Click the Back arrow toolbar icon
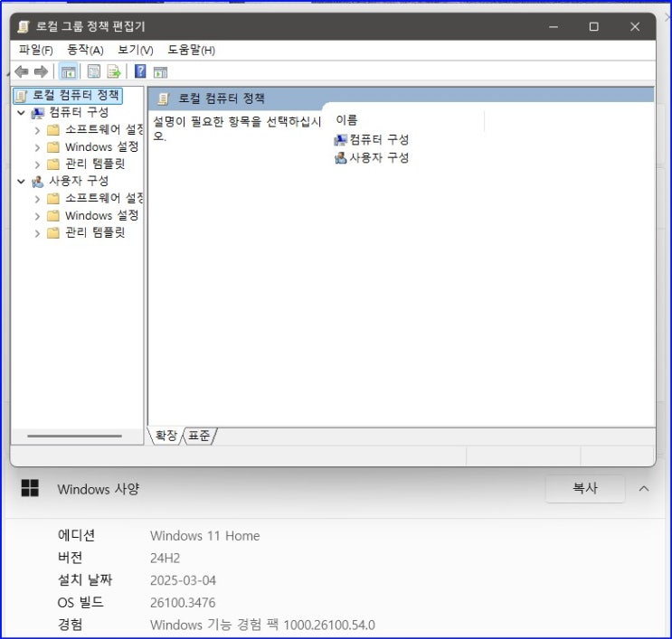This screenshot has height=639, width=672. (x=22, y=71)
